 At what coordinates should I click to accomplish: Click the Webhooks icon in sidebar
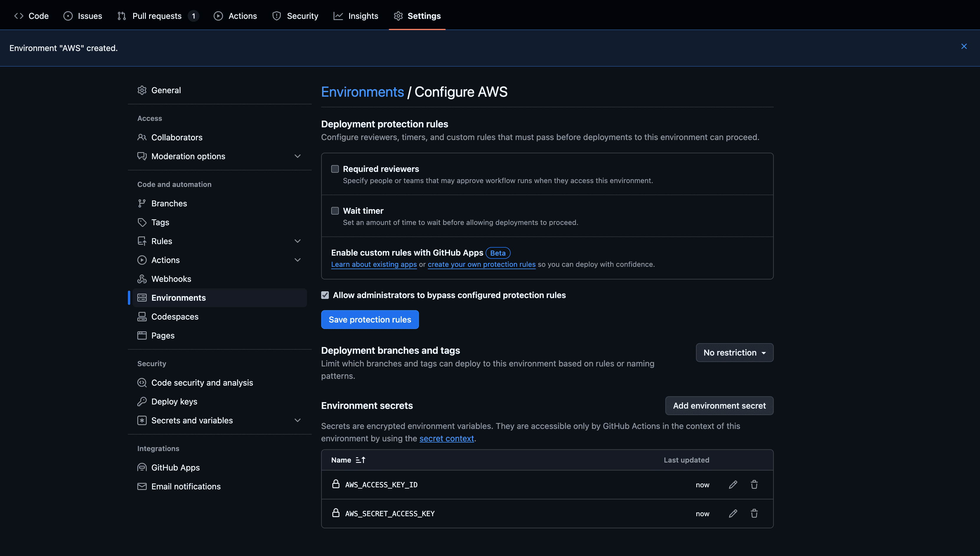pyautogui.click(x=142, y=279)
